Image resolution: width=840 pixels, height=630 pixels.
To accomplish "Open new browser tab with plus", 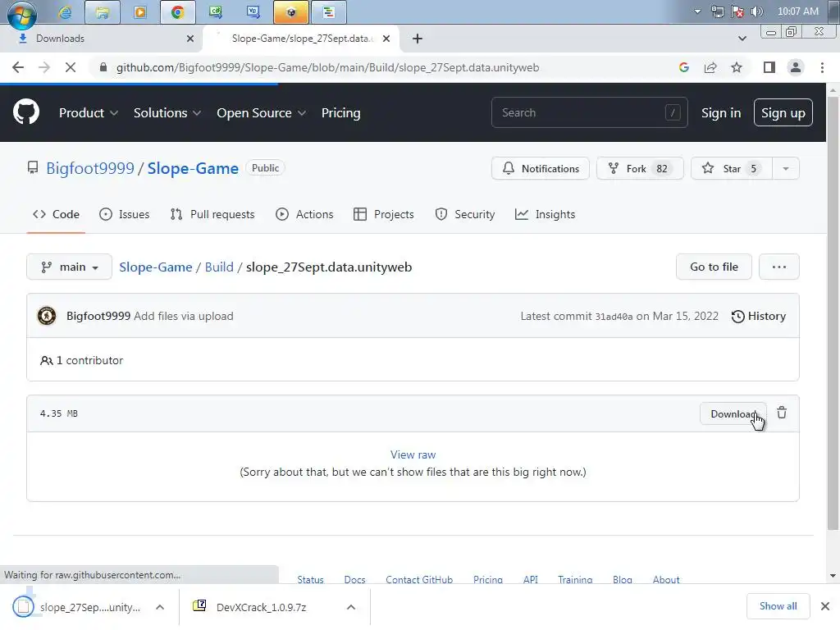I will click(x=418, y=39).
